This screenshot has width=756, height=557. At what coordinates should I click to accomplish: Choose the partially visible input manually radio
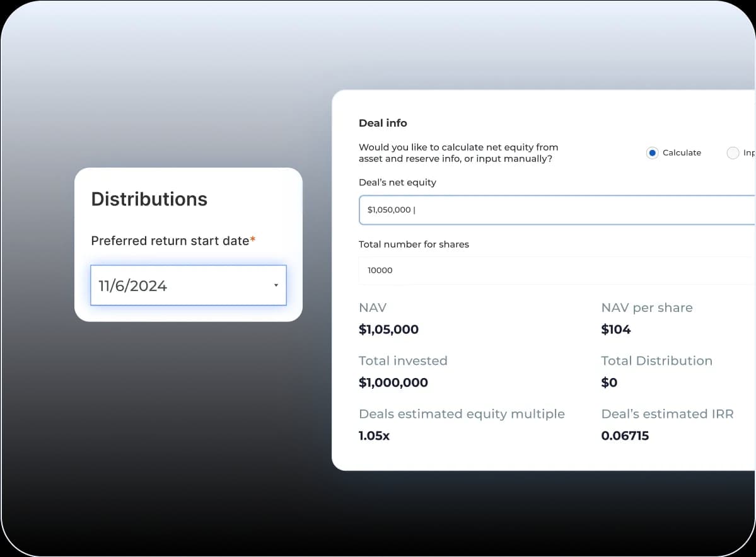click(733, 152)
